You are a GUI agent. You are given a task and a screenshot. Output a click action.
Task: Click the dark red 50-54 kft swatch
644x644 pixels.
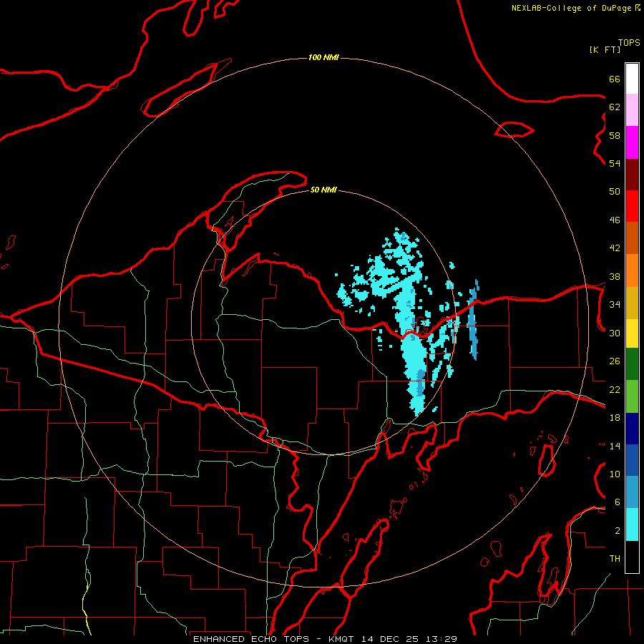pyautogui.click(x=632, y=175)
